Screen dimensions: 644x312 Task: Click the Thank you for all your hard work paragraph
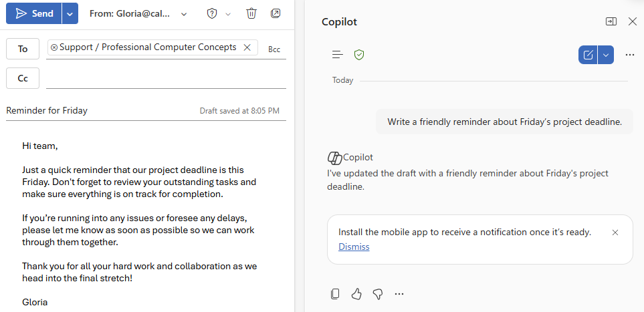140,272
